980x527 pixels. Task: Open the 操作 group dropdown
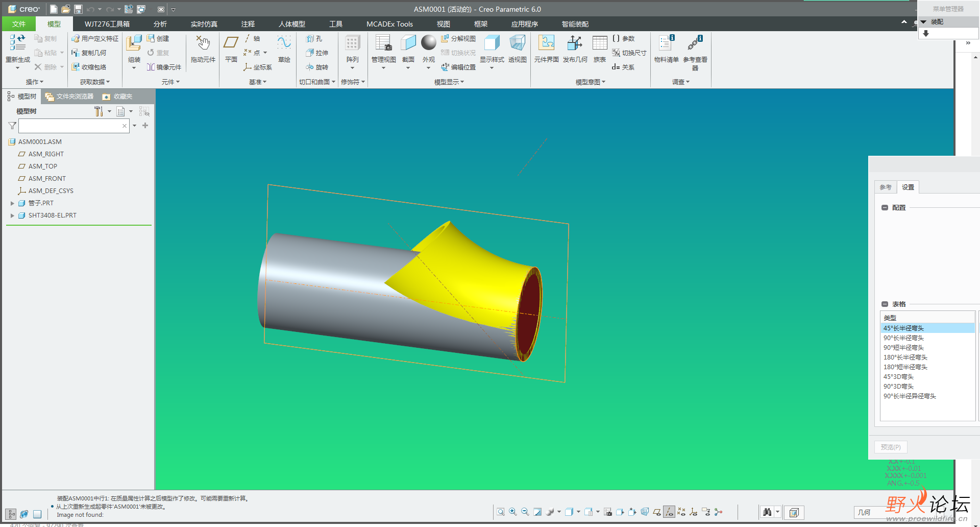click(35, 82)
